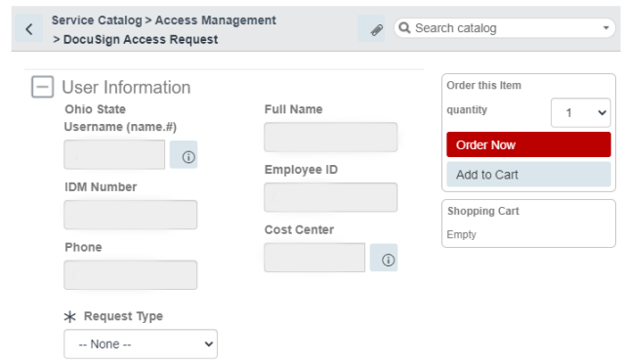Click the Full Name field
The image size is (625, 364).
[330, 137]
